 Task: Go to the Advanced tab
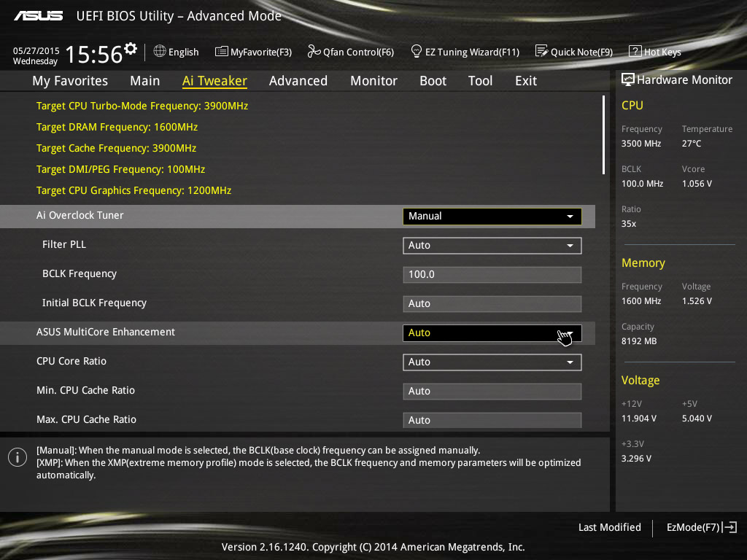(x=298, y=81)
